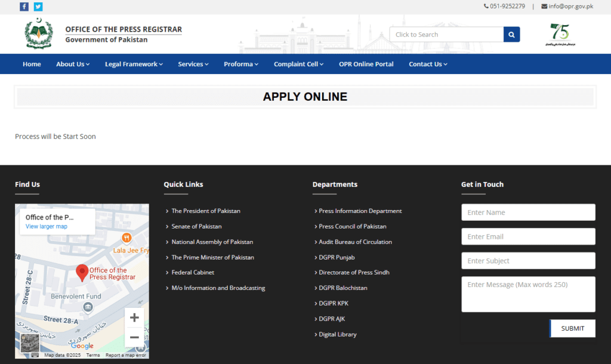This screenshot has height=364, width=611.
Task: Open Audit Bureau of Circulation link
Action: click(356, 242)
